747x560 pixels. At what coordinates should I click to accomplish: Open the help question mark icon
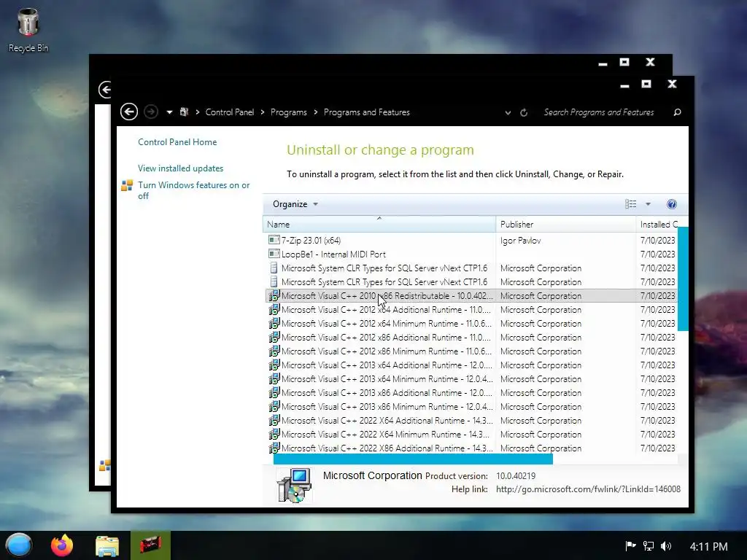[671, 204]
